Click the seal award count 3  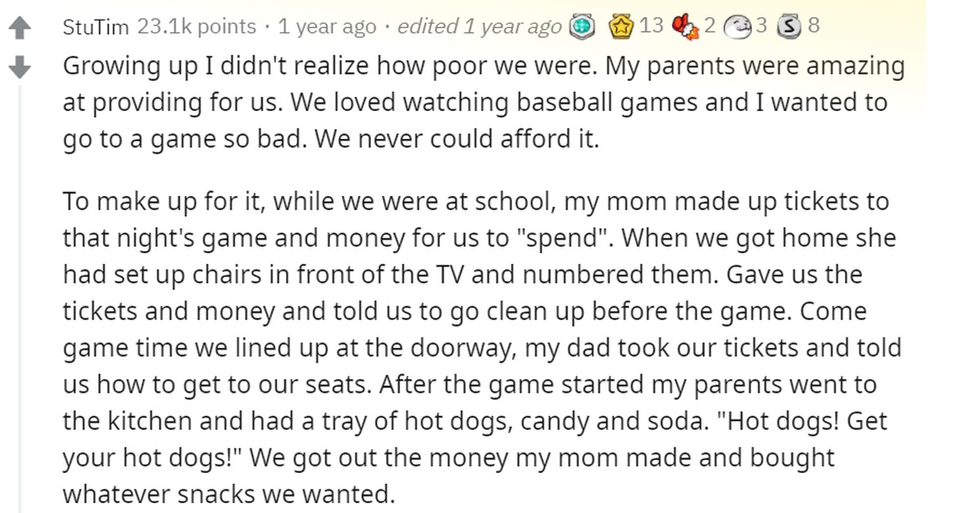point(761,26)
